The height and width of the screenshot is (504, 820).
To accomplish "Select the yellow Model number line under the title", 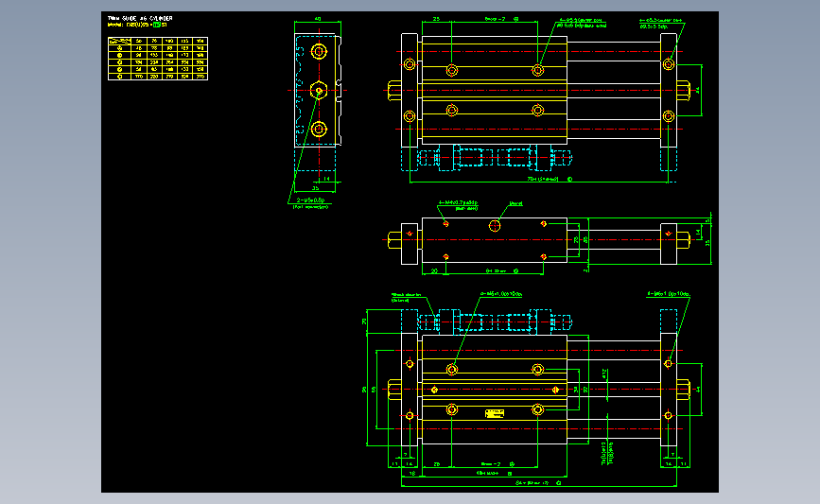I will click(137, 25).
